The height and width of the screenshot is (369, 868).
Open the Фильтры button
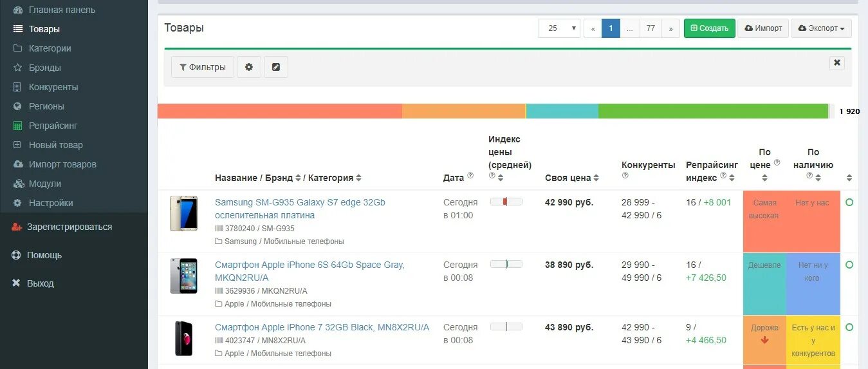click(x=203, y=67)
